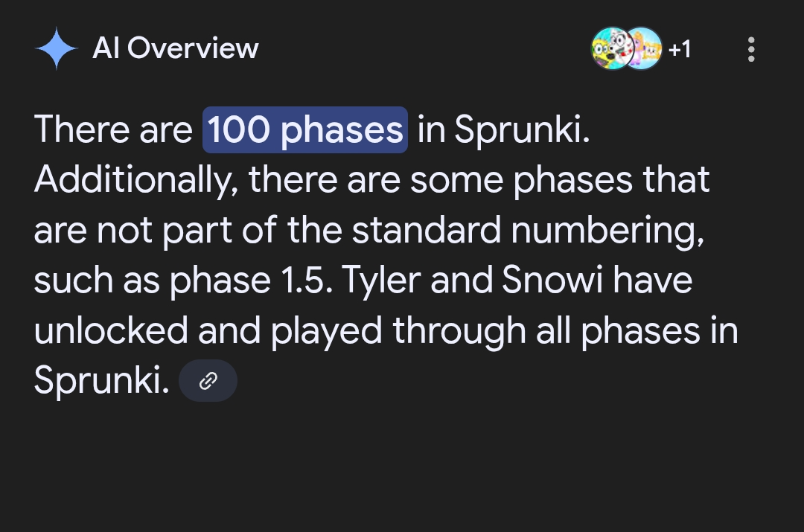
Task: Click the phrase "unlocked and played through"
Action: (280, 330)
